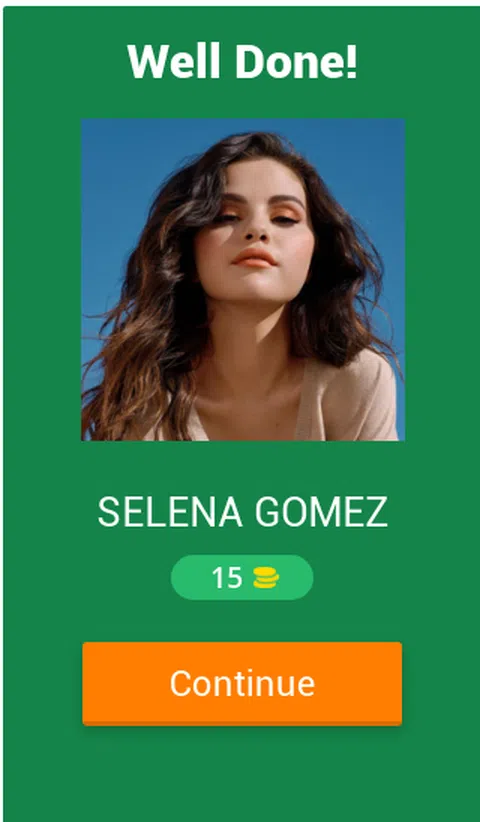The height and width of the screenshot is (822, 480).
Task: Click the green card background below Continue
Action: pyautogui.click(x=242, y=773)
